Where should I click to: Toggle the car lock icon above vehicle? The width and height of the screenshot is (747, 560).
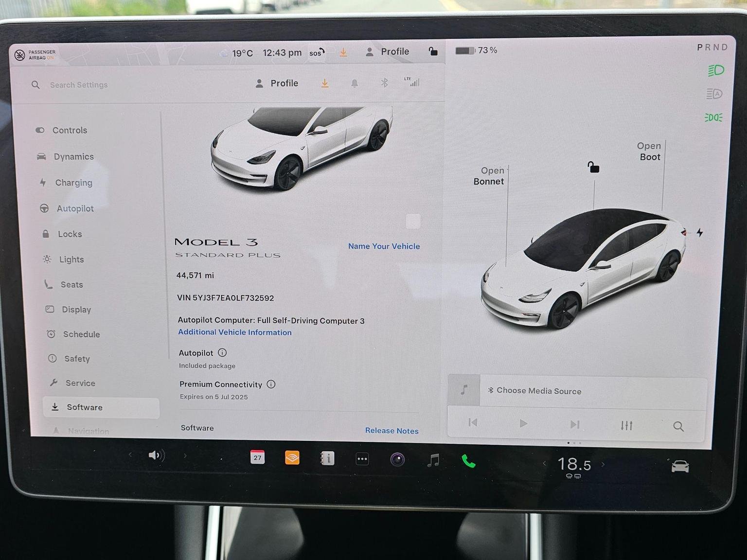[593, 167]
